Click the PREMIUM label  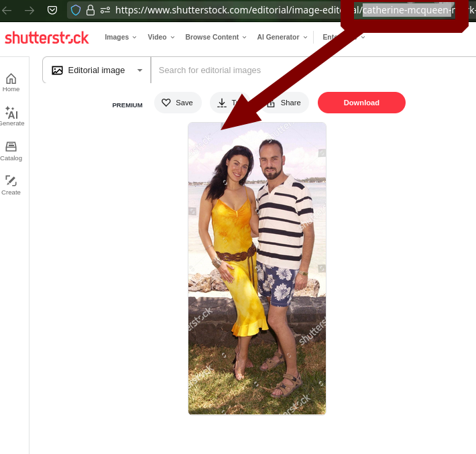pyautogui.click(x=127, y=105)
